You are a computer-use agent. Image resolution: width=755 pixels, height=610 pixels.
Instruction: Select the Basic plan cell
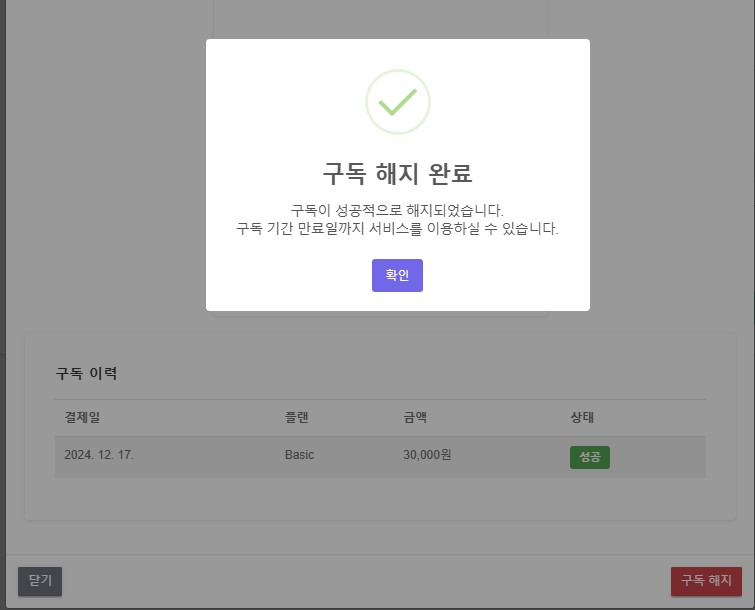[299, 455]
